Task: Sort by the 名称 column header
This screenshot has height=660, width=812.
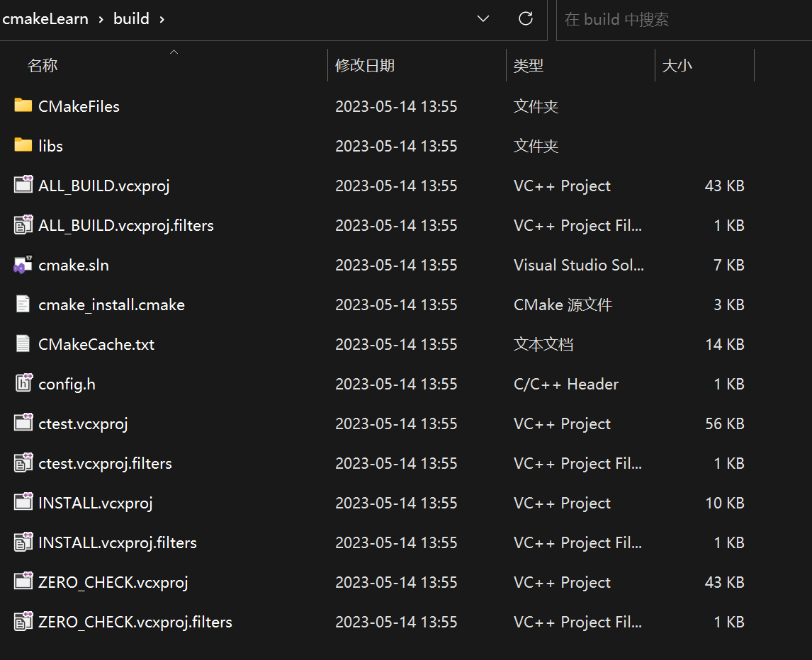Action: (43, 66)
